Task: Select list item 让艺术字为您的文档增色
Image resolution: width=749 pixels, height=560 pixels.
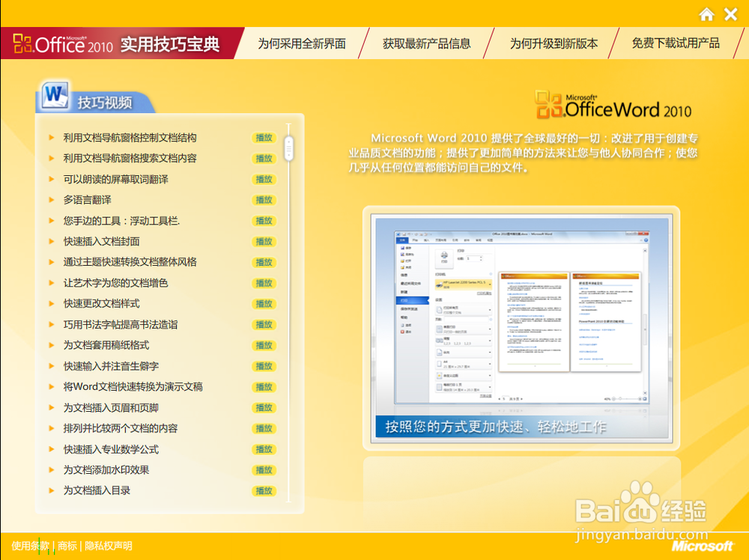Action: (x=115, y=283)
